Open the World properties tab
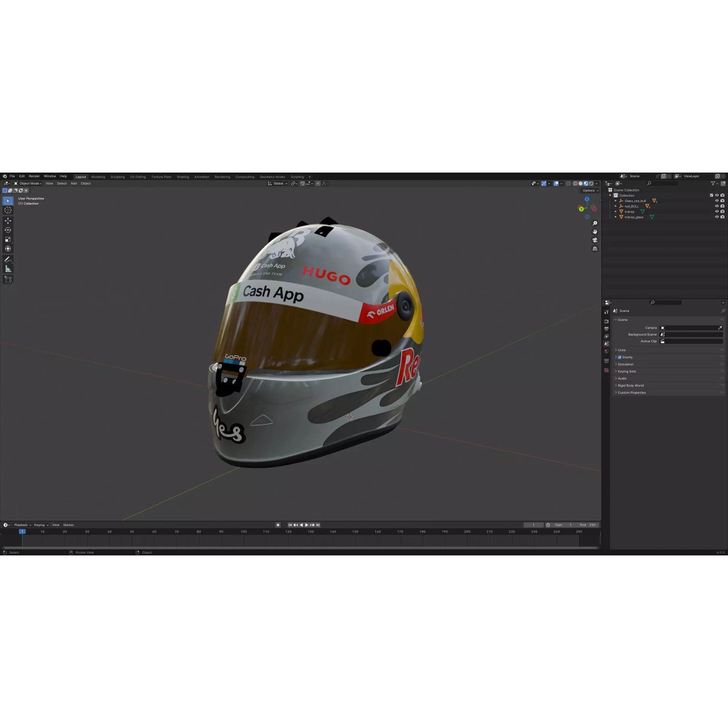The width and height of the screenshot is (728, 728). click(x=607, y=351)
